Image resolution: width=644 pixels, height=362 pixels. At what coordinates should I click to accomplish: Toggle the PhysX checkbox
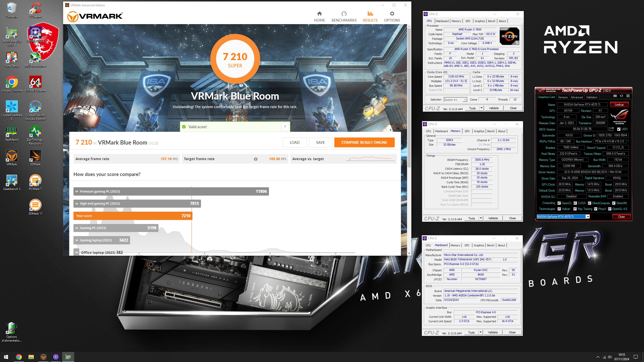point(596,209)
